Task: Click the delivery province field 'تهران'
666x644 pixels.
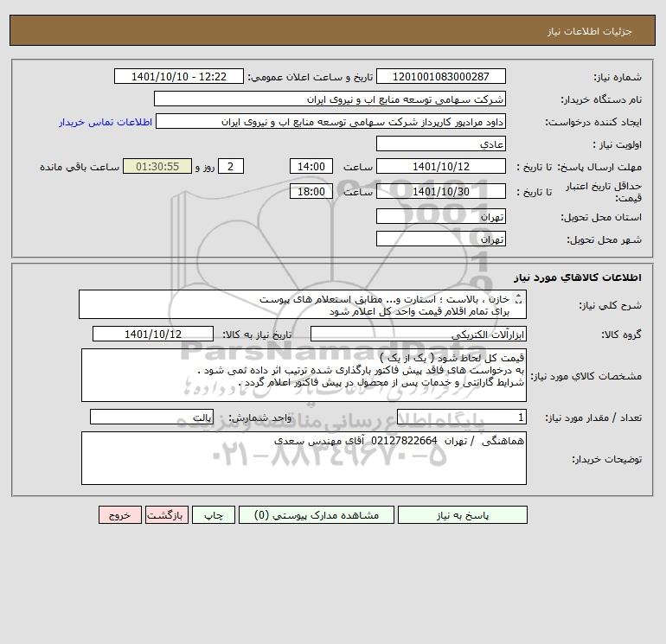Action: point(441,216)
